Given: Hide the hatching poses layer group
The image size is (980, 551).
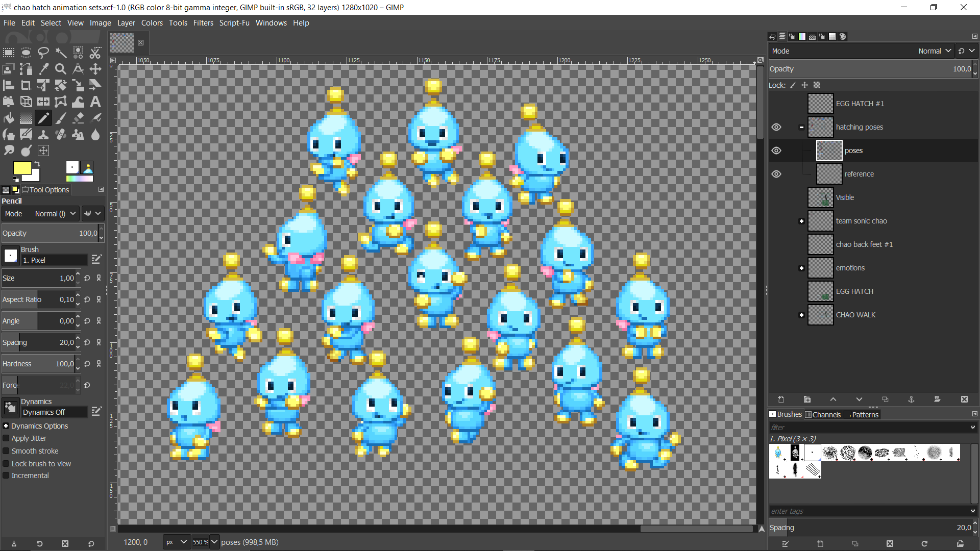Looking at the screenshot, I should [x=776, y=127].
